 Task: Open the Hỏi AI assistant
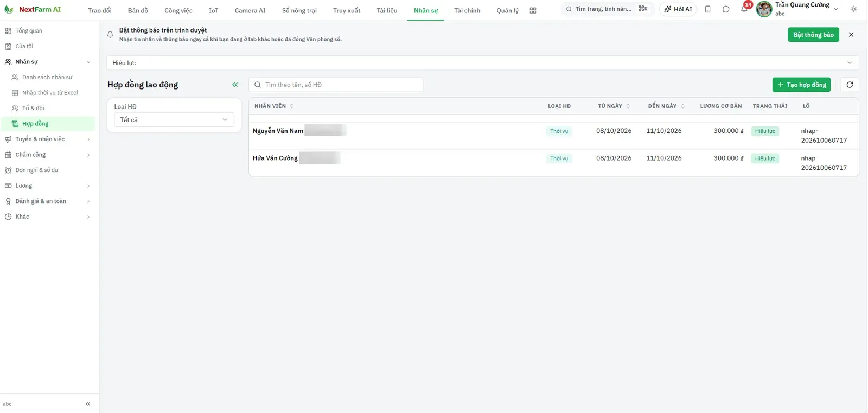click(678, 9)
